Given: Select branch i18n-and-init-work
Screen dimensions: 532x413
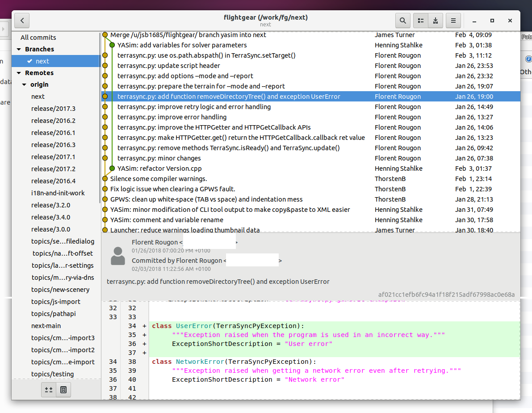Looking at the screenshot, I should pyautogui.click(x=56, y=193).
